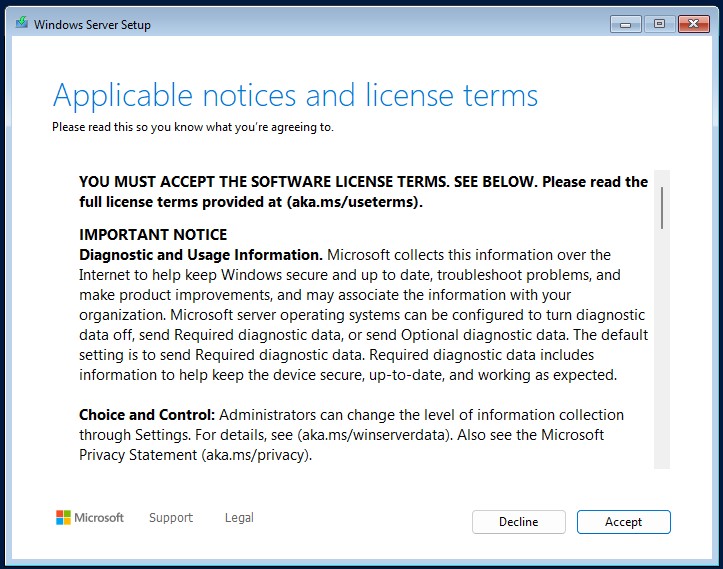
Task: Click the 'Windows Server Setup' title bar text
Action: [92, 24]
